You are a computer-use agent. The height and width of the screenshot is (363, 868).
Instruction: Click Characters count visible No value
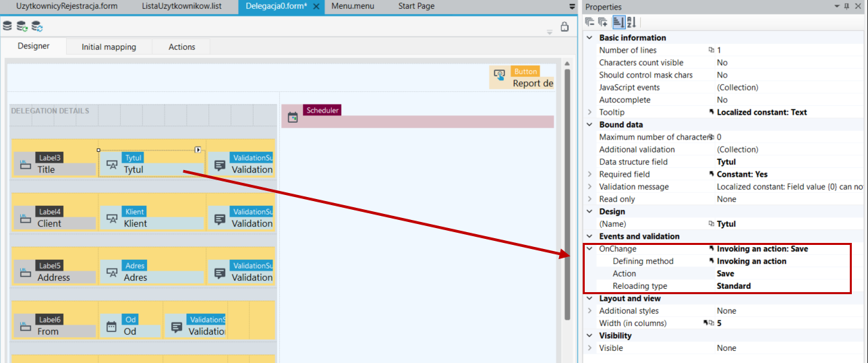[x=722, y=63]
